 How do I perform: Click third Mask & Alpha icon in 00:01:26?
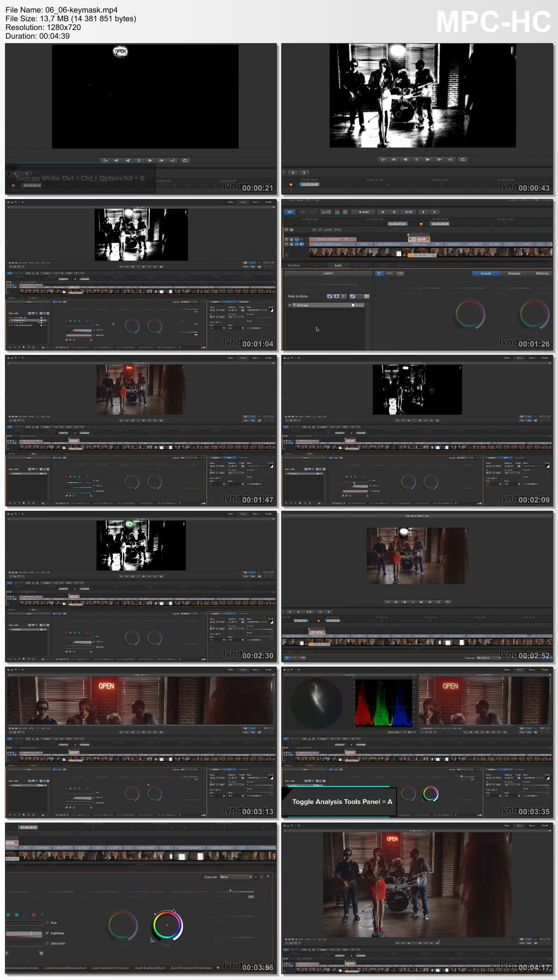(343, 296)
